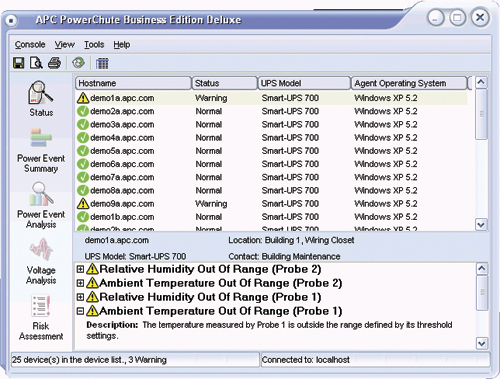Open the View menu

pos(65,45)
